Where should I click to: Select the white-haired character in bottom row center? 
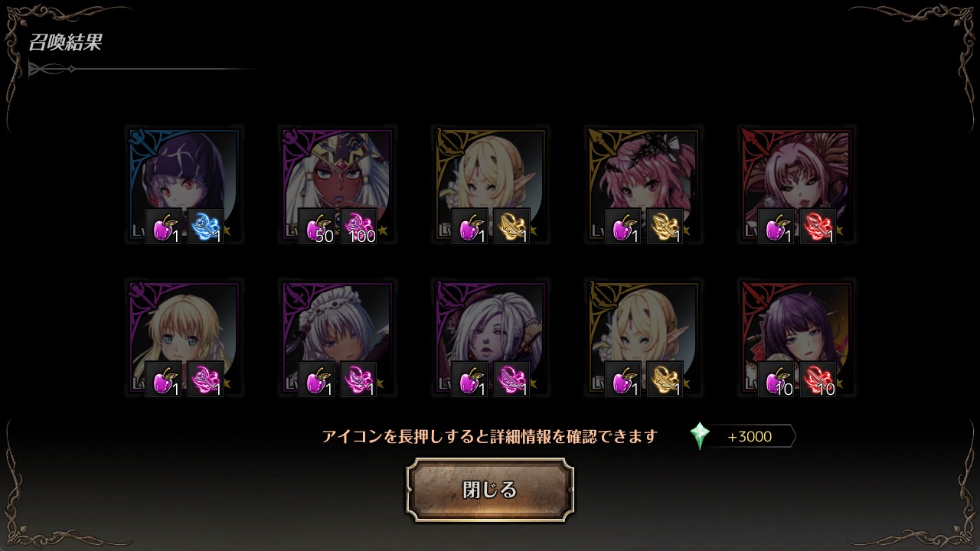point(490,337)
